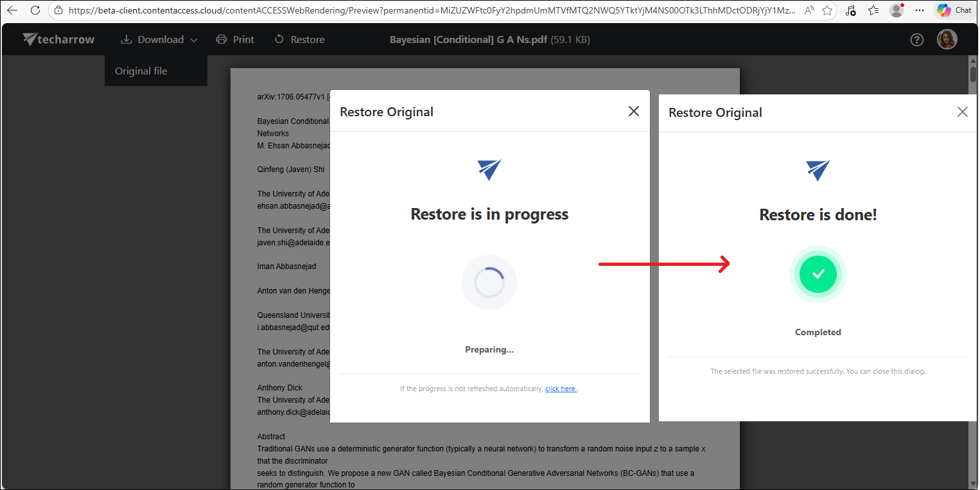980x490 pixels.
Task: Click 'Iman Abbasnejad' in the document
Action: (287, 267)
